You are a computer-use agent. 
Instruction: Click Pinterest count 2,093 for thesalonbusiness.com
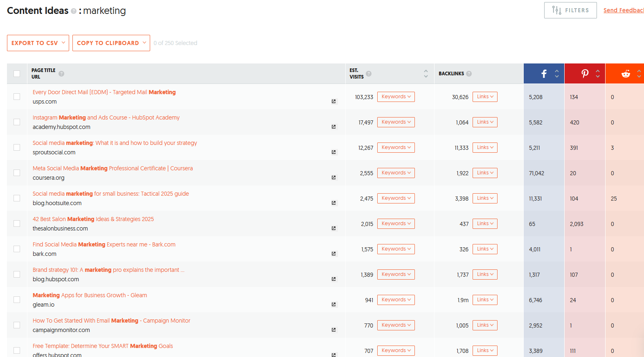[x=576, y=224]
